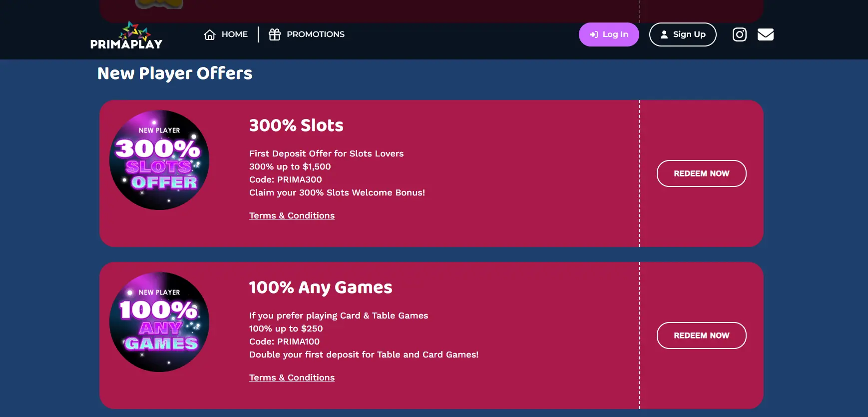Image resolution: width=868 pixels, height=417 pixels.
Task: Redeem the 300% Slots offer
Action: (701, 173)
